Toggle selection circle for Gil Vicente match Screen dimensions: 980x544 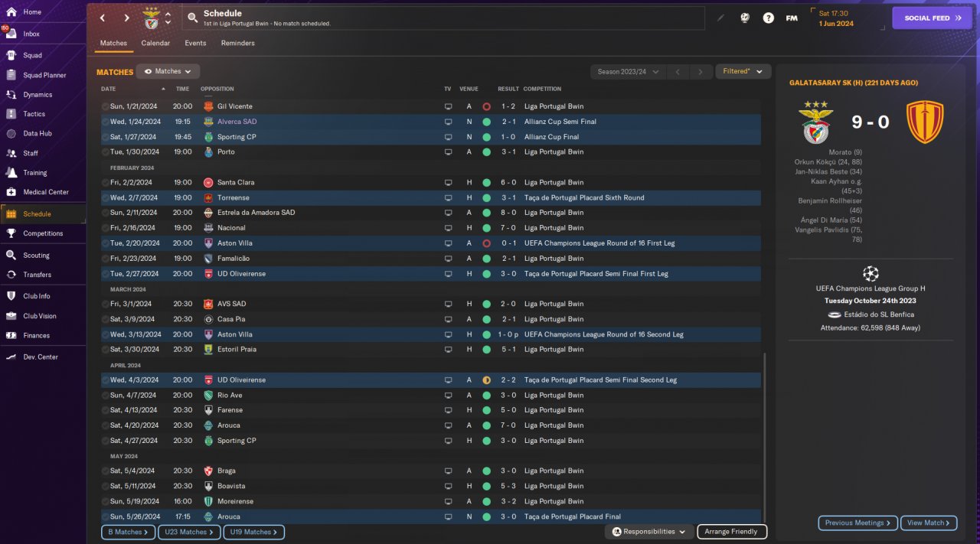click(x=106, y=106)
